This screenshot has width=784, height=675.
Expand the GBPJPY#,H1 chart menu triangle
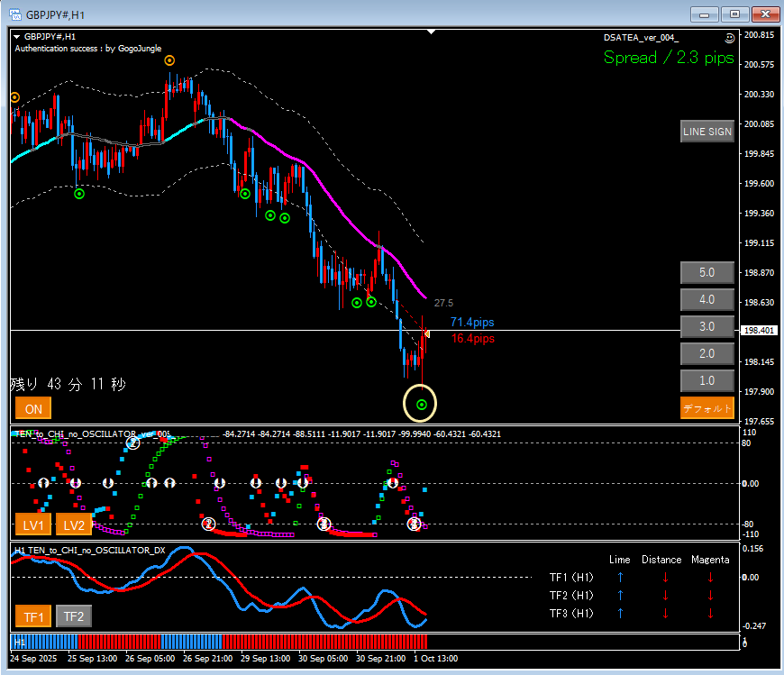[x=17, y=37]
